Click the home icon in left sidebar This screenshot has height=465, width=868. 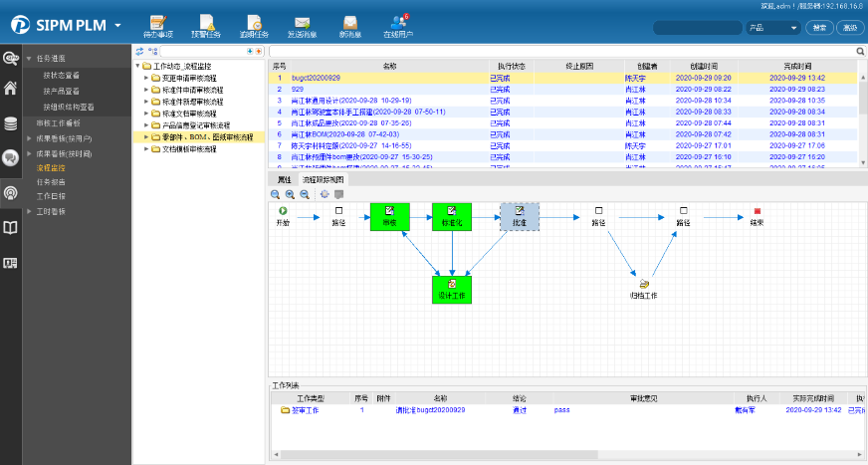coord(11,89)
